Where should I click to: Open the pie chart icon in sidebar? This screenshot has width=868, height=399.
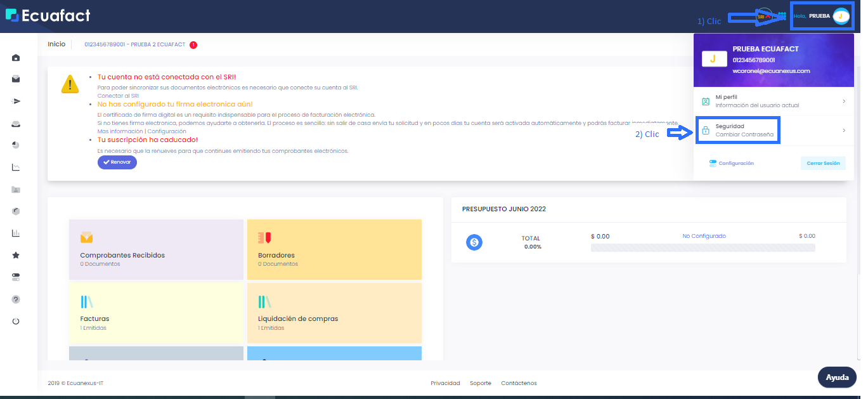[16, 145]
